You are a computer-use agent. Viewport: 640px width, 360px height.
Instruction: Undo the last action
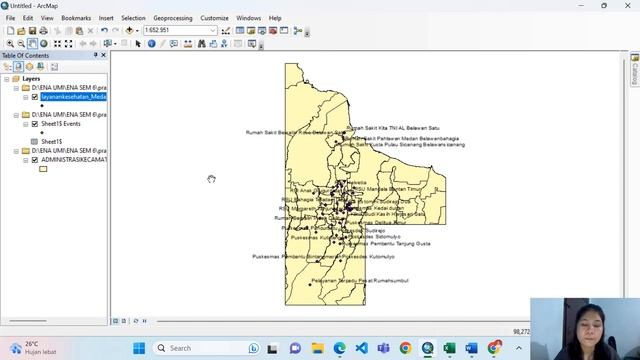click(104, 31)
